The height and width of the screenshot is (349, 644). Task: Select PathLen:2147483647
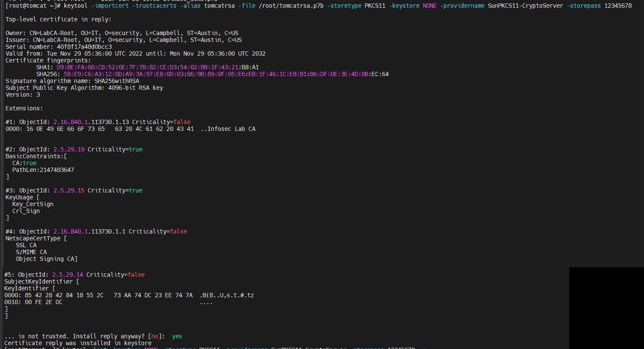[43, 170]
